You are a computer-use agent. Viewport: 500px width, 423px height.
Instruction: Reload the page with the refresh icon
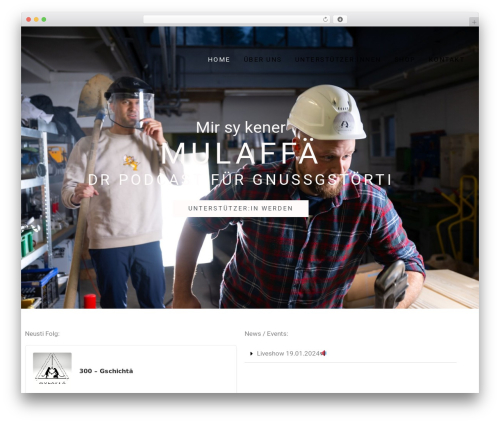(x=325, y=19)
